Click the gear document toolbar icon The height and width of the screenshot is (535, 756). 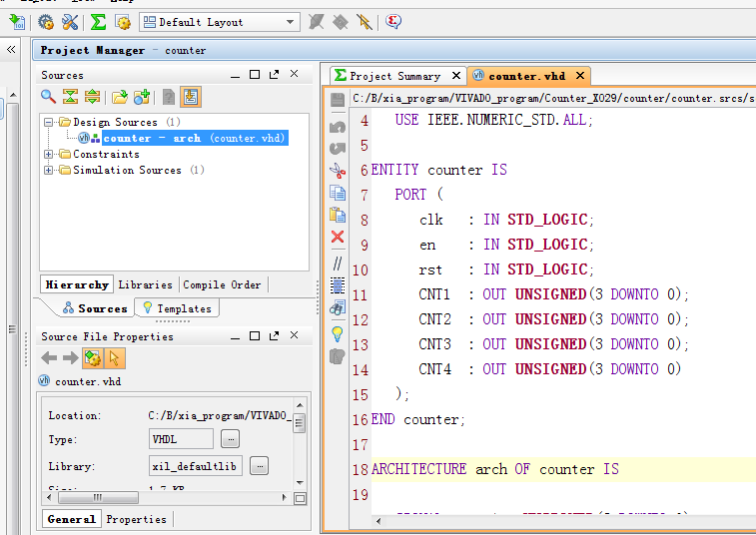(123, 22)
